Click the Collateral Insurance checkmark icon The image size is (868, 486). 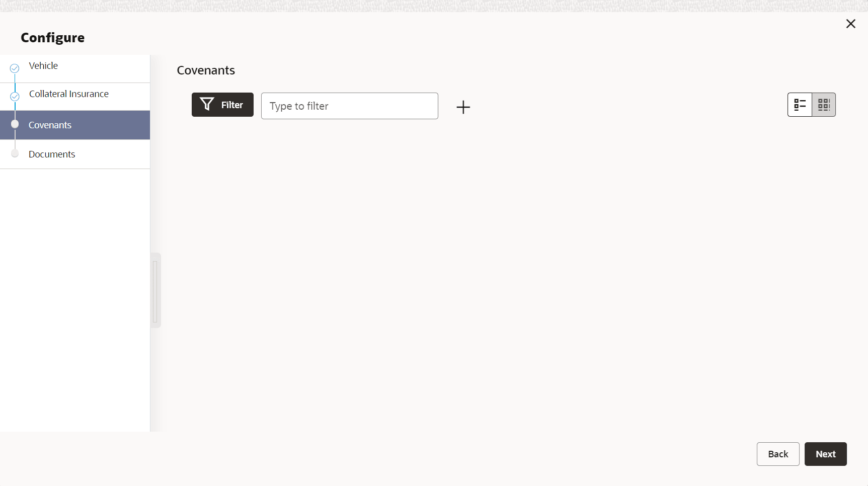[x=15, y=96]
